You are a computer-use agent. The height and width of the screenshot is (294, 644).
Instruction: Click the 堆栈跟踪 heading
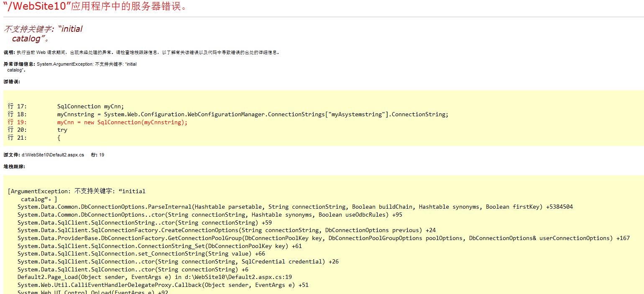12,166
